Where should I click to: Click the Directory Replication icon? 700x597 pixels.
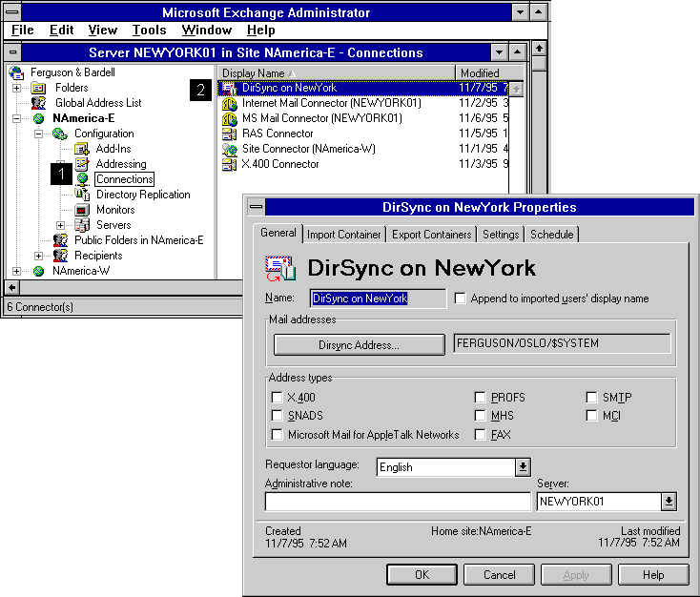82,195
